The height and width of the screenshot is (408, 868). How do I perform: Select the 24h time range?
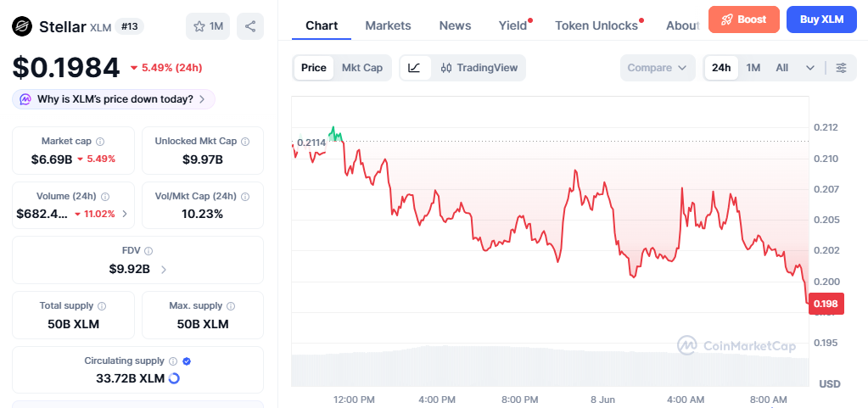(721, 68)
